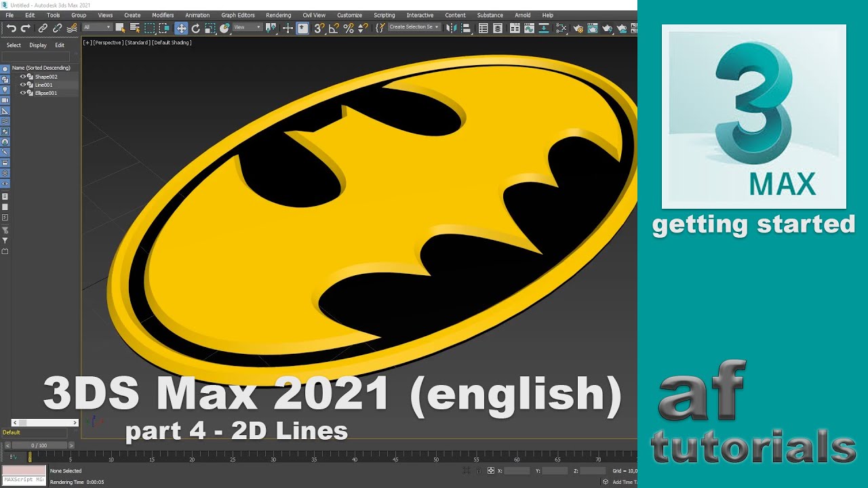868x488 pixels.
Task: Click the MAXScript mini listener box
Action: click(24, 480)
